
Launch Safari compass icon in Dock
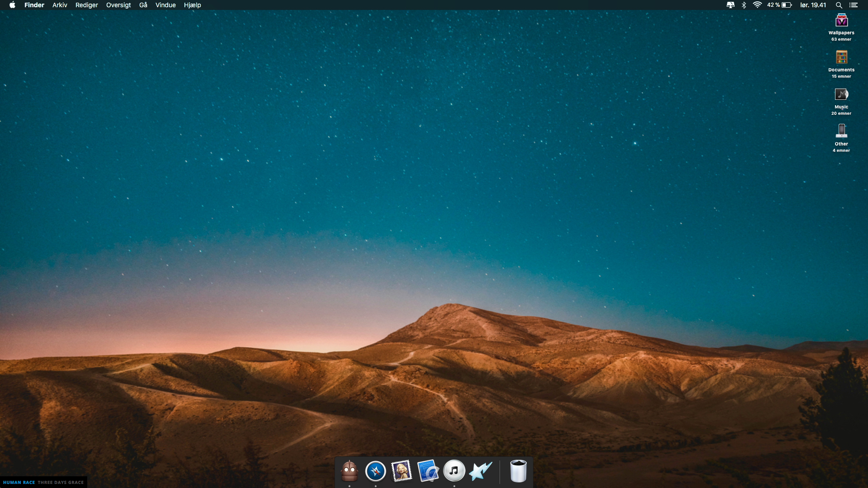[376, 471]
